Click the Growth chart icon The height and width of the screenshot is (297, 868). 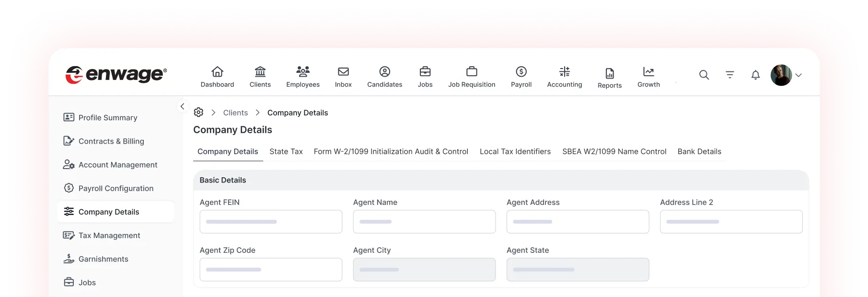coord(648,72)
